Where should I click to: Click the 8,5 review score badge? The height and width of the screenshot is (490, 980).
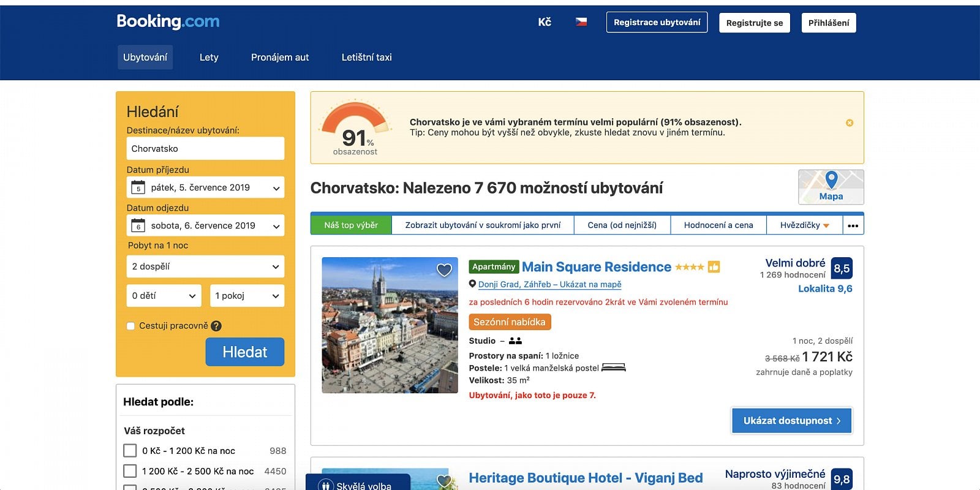[x=842, y=268]
